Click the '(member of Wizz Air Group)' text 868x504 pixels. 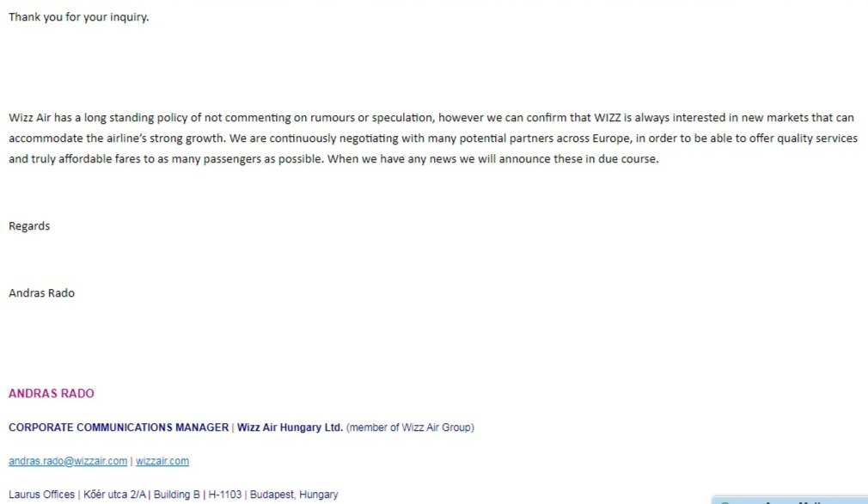coord(410,427)
